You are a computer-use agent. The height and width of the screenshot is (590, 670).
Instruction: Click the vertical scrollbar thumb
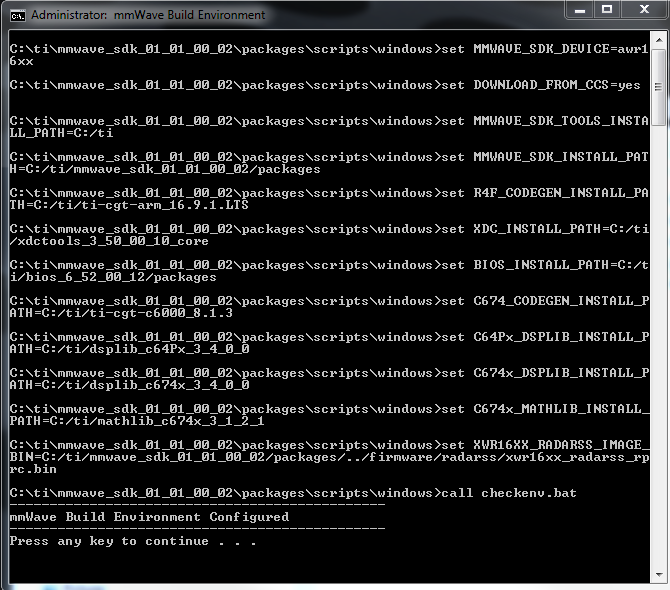pyautogui.click(x=658, y=86)
